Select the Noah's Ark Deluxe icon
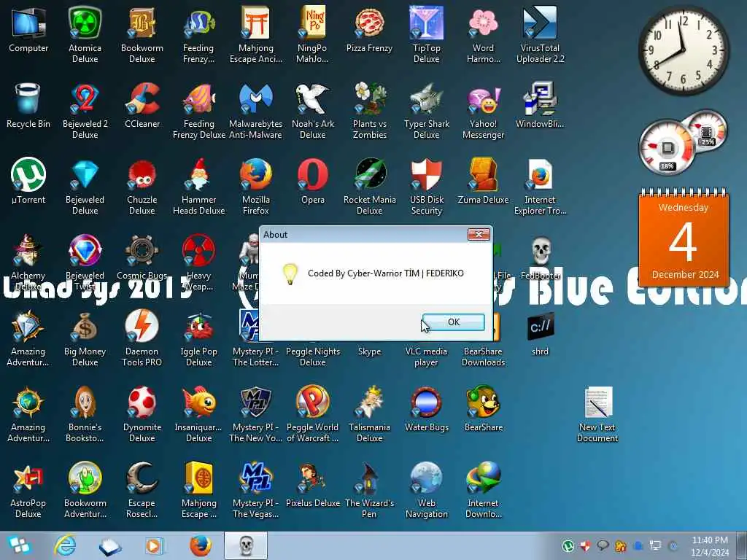 [x=312, y=111]
